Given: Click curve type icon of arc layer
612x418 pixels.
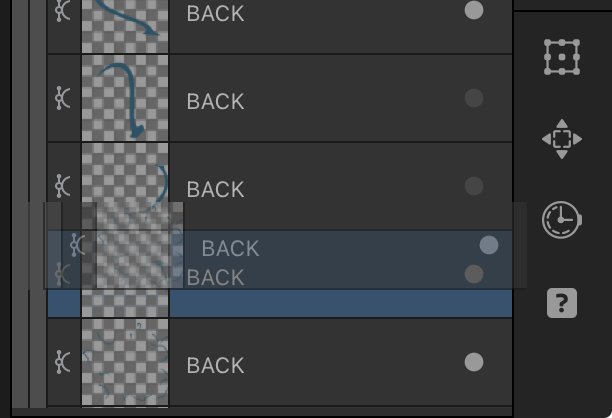Looking at the screenshot, I should pos(62,186).
